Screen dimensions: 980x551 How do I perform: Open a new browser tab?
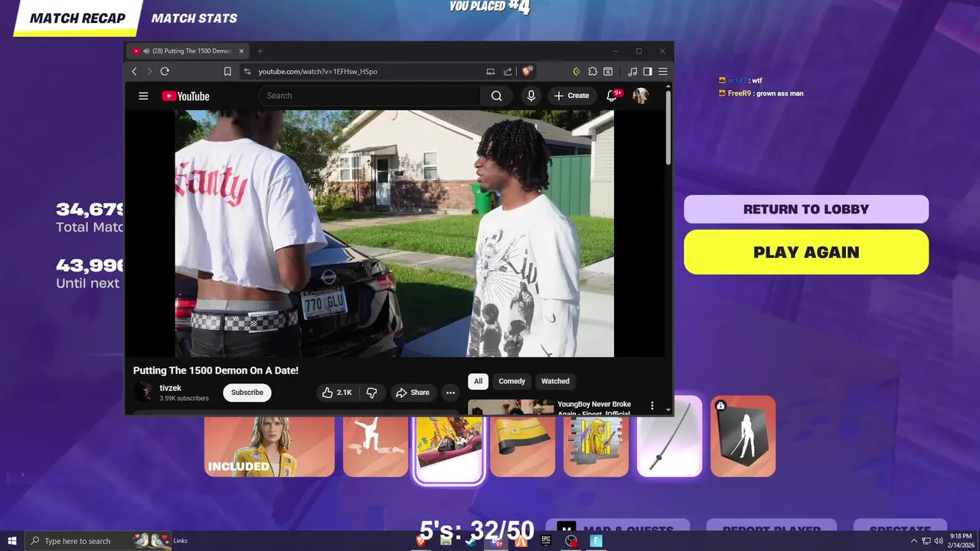(x=260, y=51)
